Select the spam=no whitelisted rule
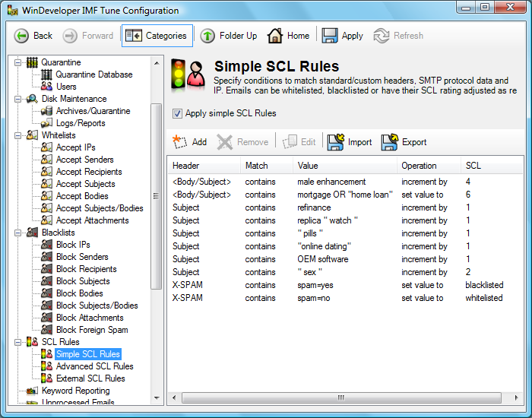 (345, 298)
